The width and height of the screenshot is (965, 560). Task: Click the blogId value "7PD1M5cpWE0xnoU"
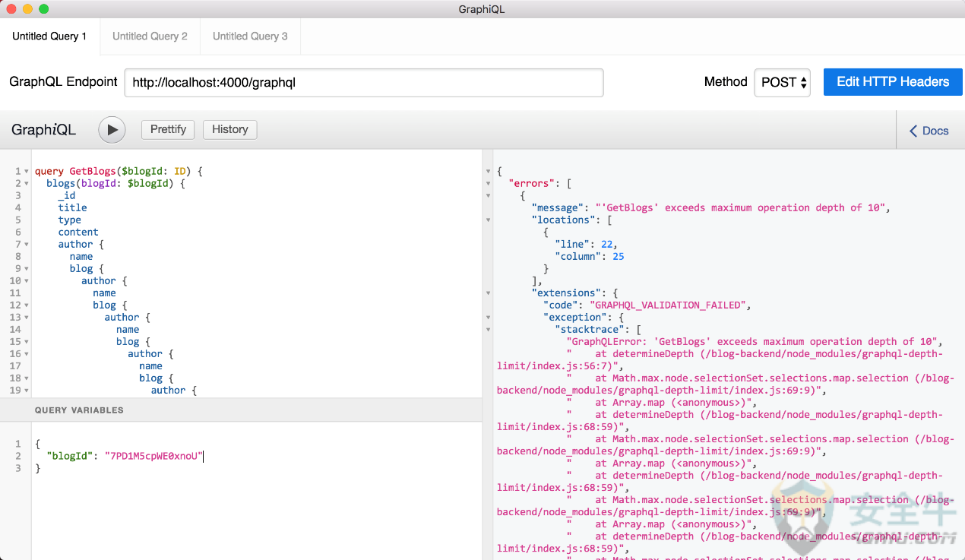coord(154,456)
